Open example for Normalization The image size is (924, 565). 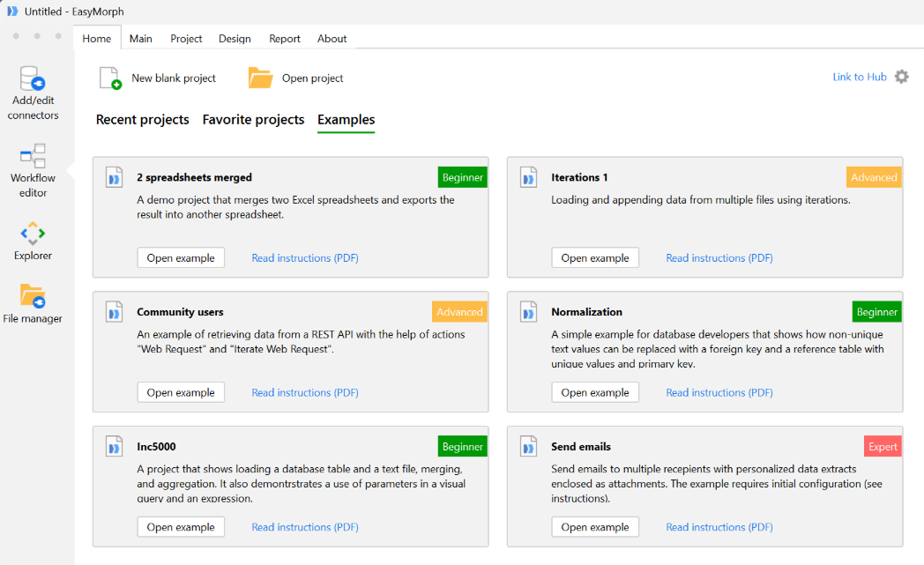(595, 392)
